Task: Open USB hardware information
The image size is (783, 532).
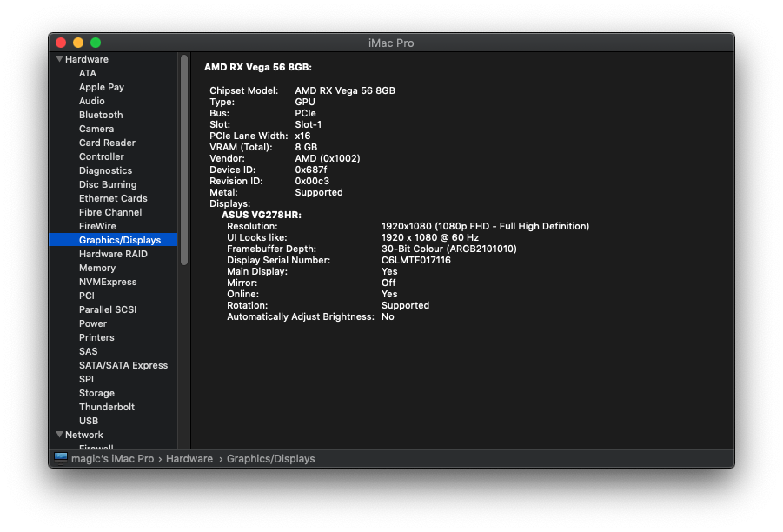Action: tap(89, 421)
